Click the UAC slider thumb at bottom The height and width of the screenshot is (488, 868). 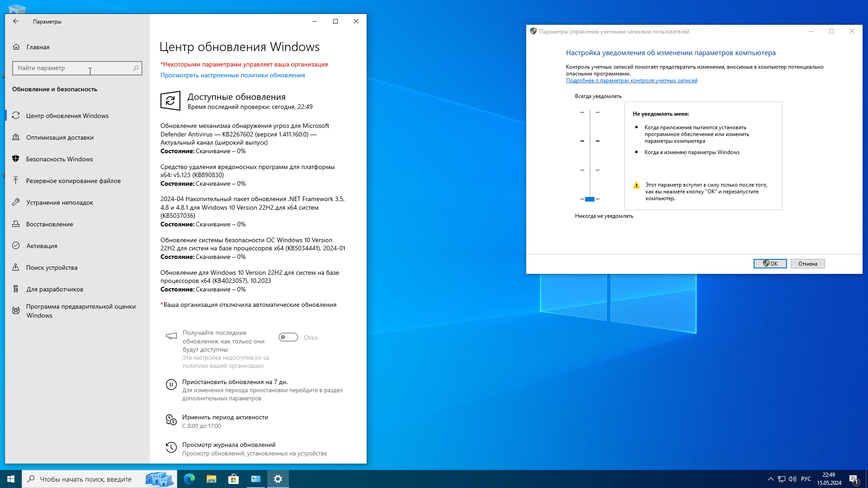590,199
